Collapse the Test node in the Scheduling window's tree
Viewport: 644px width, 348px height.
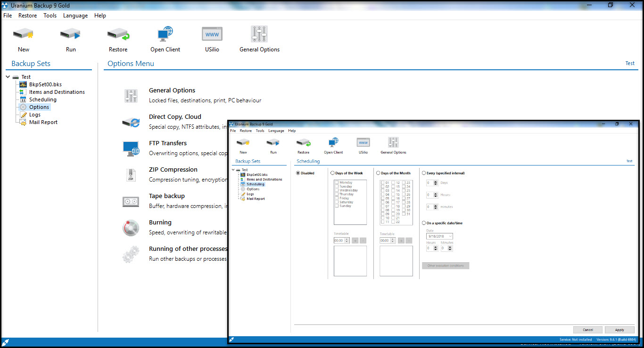click(233, 170)
